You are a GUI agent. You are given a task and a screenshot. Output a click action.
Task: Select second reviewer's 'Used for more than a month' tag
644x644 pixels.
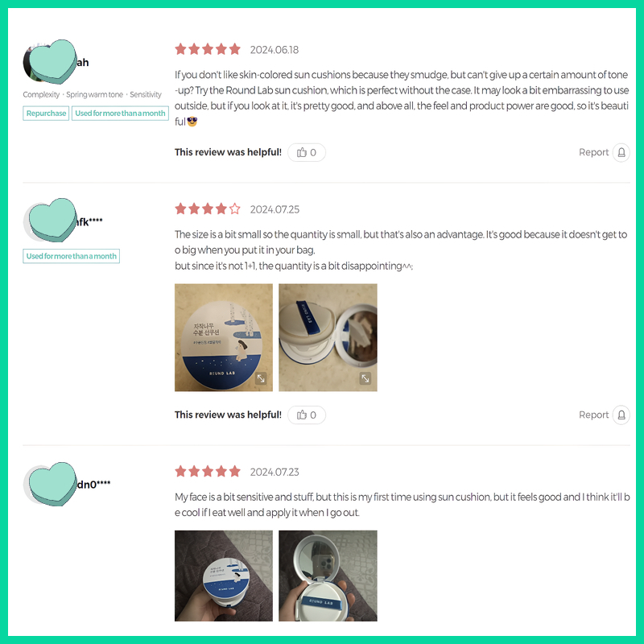click(x=71, y=256)
